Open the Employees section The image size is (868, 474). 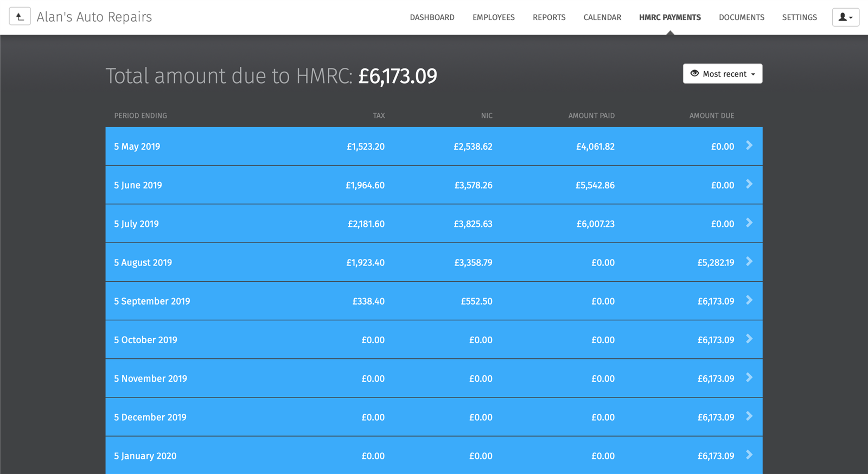493,17
